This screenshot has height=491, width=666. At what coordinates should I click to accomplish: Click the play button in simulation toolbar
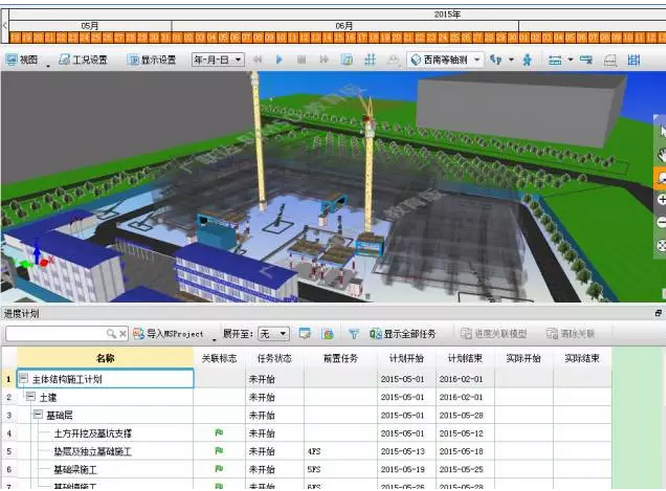pyautogui.click(x=279, y=60)
